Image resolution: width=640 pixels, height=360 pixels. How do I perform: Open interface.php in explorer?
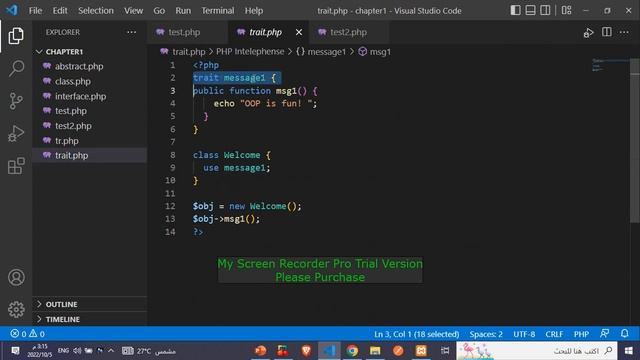(89, 96)
